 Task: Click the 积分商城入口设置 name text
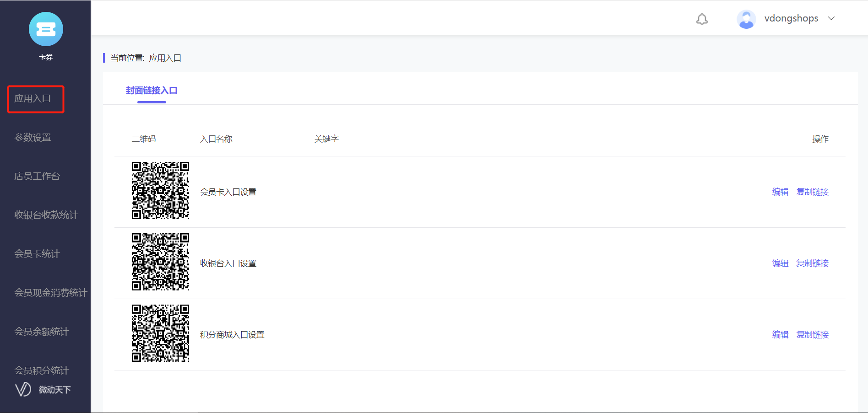tap(232, 335)
